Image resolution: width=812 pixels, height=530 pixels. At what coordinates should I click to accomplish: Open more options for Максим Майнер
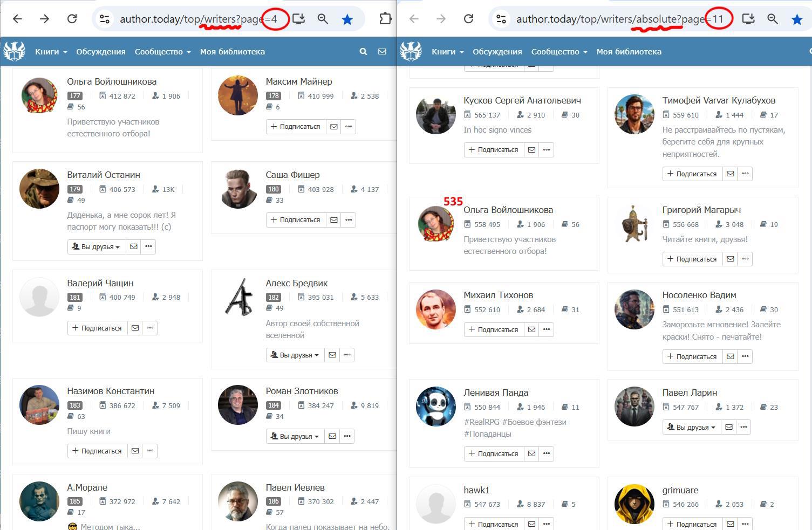point(349,127)
